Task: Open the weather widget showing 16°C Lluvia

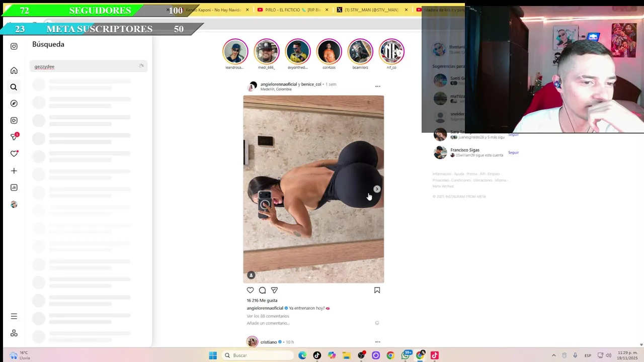Action: (19, 355)
